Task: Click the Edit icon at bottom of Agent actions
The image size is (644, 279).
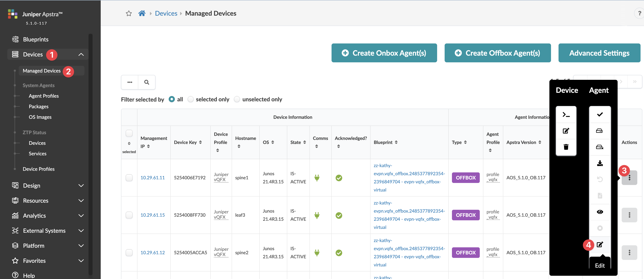Action: coord(600,244)
